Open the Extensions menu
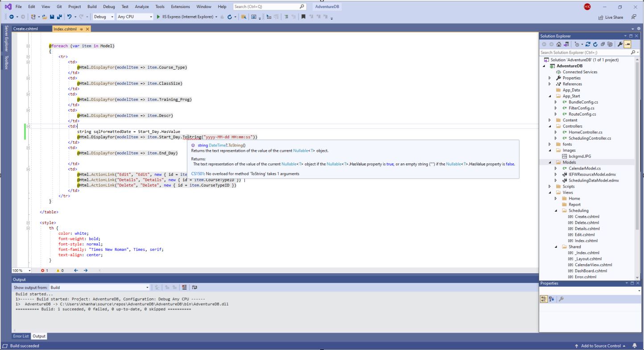This screenshot has height=350, width=644. [x=180, y=7]
